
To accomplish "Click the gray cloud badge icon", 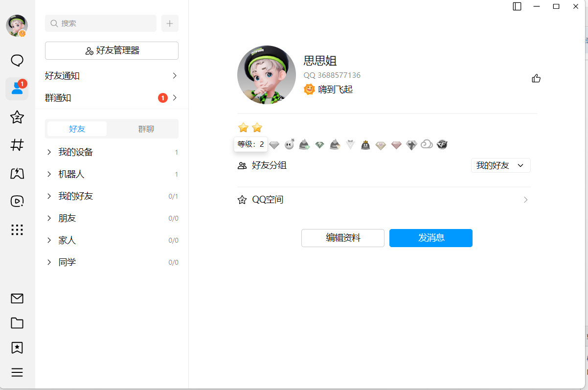I will (427, 144).
